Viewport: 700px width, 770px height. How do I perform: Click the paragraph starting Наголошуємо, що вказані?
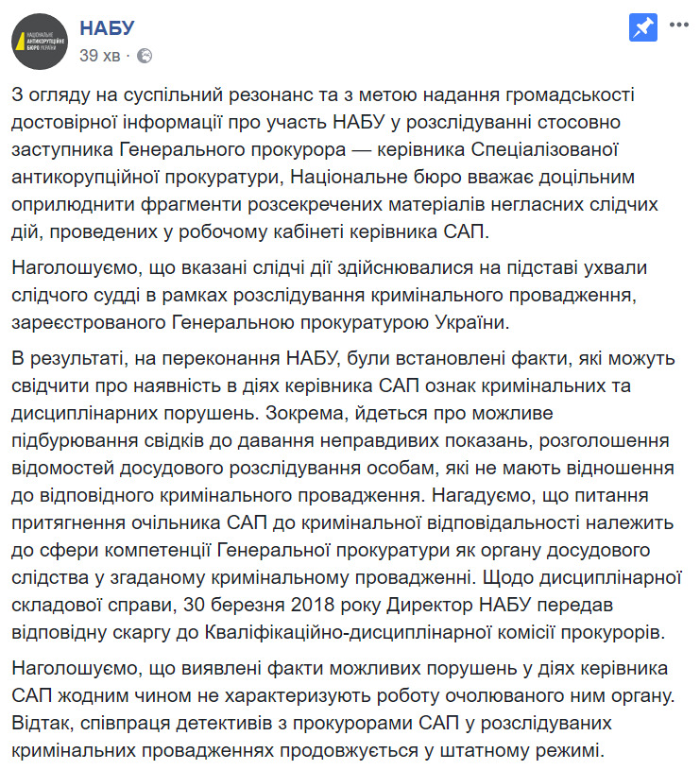point(329,295)
